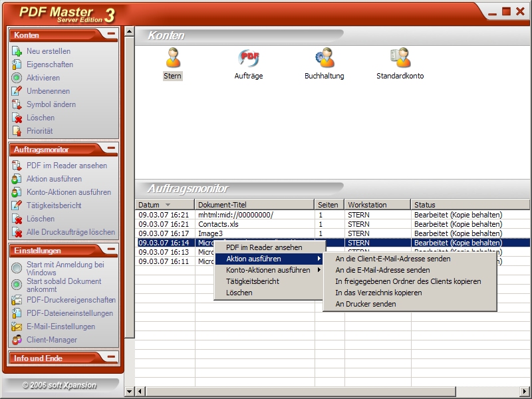Click the PDF im Reader ansehen sidebar icon
Screen dimensions: 532x399
[17, 166]
